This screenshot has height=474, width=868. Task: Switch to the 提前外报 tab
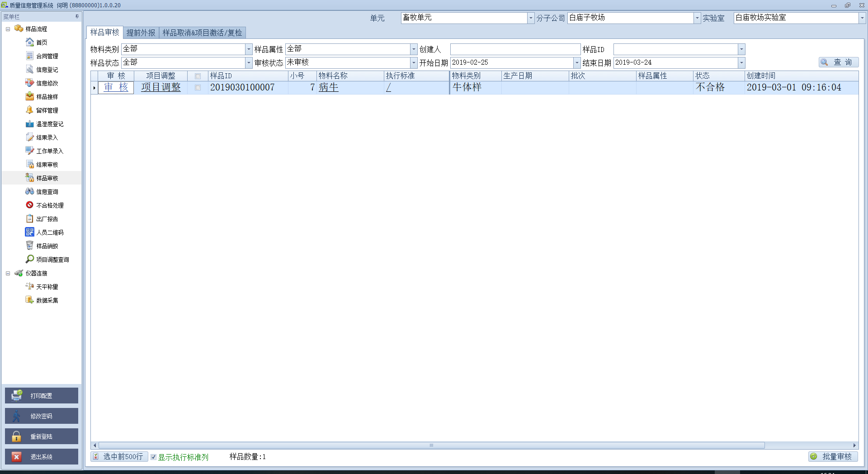pyautogui.click(x=141, y=33)
